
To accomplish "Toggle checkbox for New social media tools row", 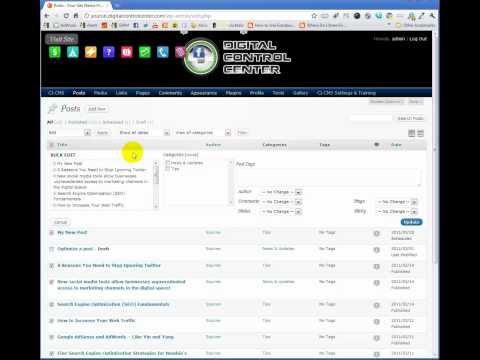I will pos(51,282).
